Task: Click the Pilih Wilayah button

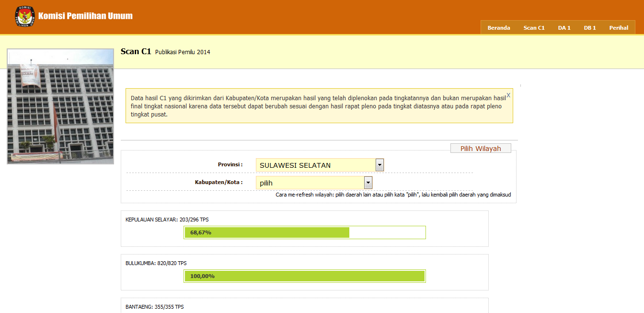Action: click(481, 149)
